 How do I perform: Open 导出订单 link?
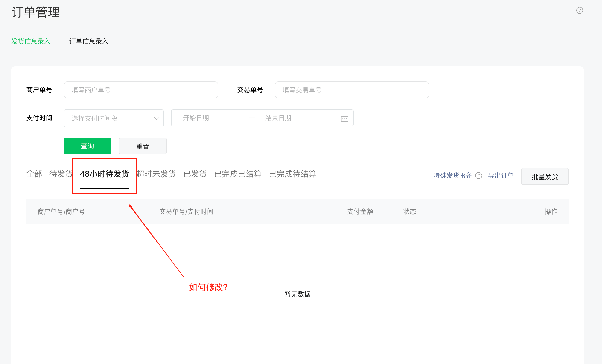pos(500,175)
